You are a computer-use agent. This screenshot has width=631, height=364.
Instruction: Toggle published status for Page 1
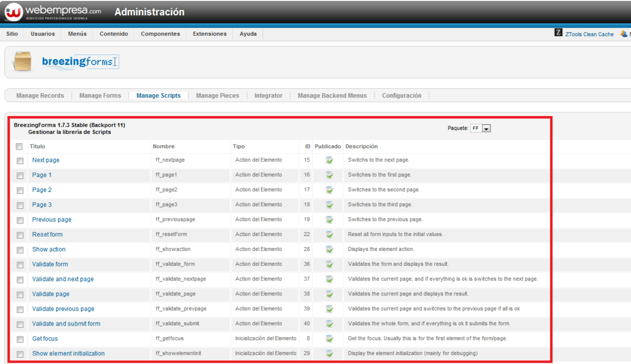330,175
